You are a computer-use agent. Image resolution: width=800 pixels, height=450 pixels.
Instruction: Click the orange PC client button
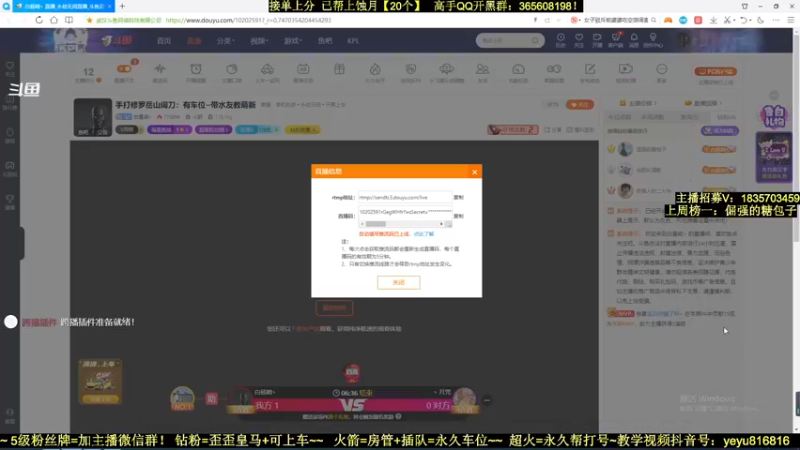tap(715, 71)
